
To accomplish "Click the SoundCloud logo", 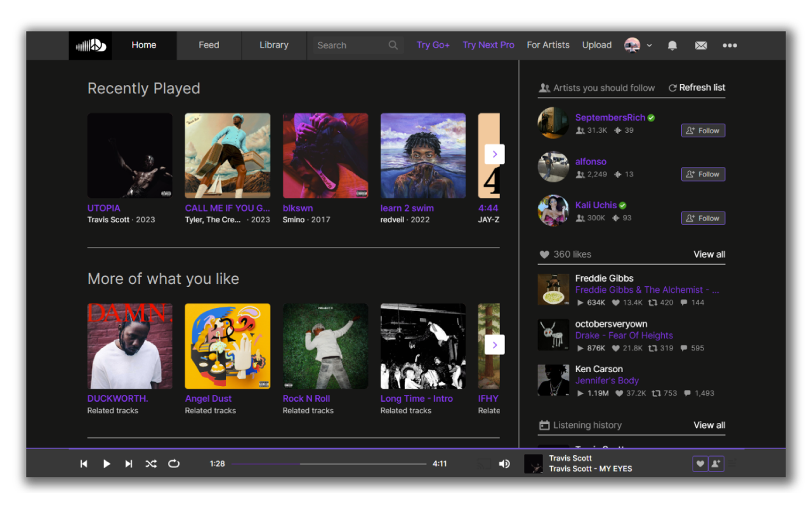I will 91,45.
